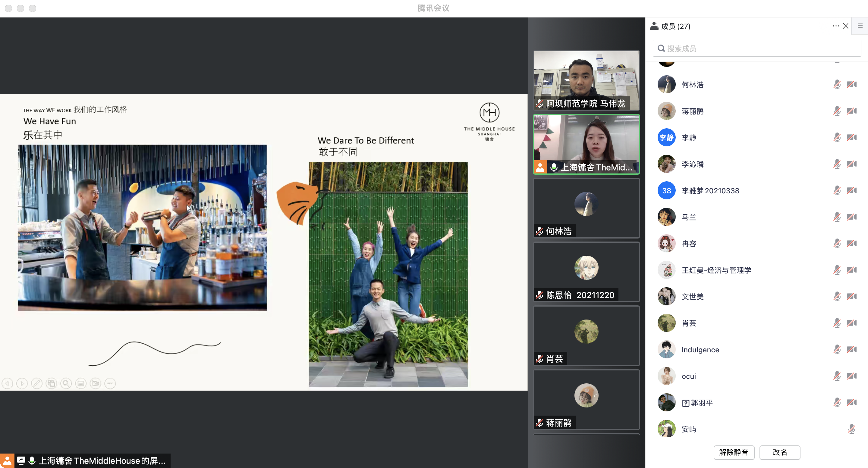Click member name 文世美 in list
868x468 pixels.
tap(693, 297)
